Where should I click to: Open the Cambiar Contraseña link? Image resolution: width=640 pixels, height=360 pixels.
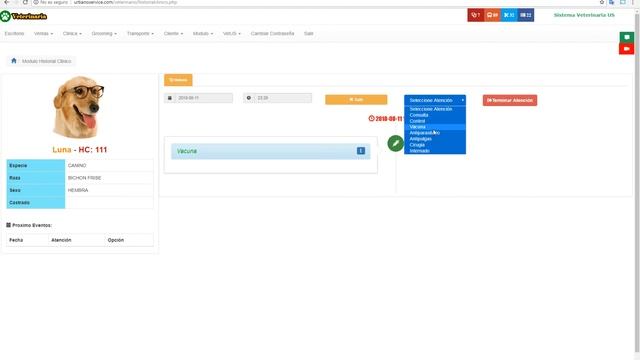click(x=272, y=33)
